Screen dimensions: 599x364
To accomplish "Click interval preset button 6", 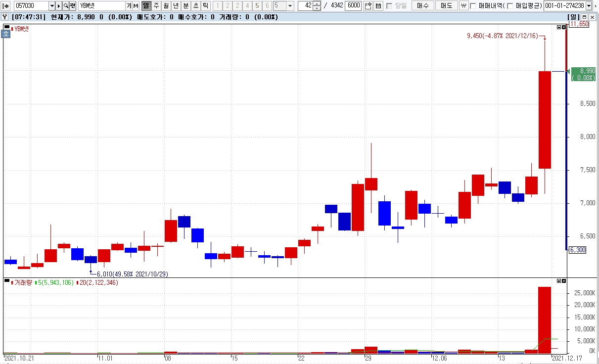I will [267, 6].
